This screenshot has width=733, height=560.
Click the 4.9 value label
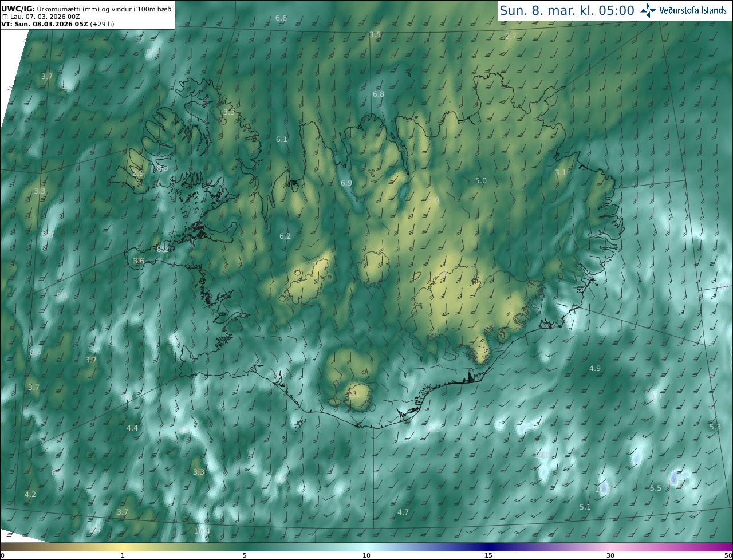coord(595,369)
